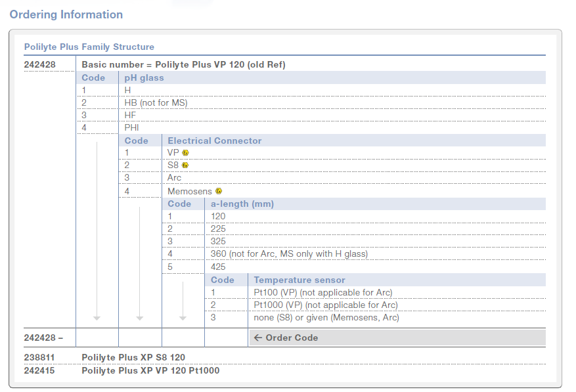The height and width of the screenshot is (392, 576).
Task: Click the Code header beside Temperature sensor
Action: 223,280
